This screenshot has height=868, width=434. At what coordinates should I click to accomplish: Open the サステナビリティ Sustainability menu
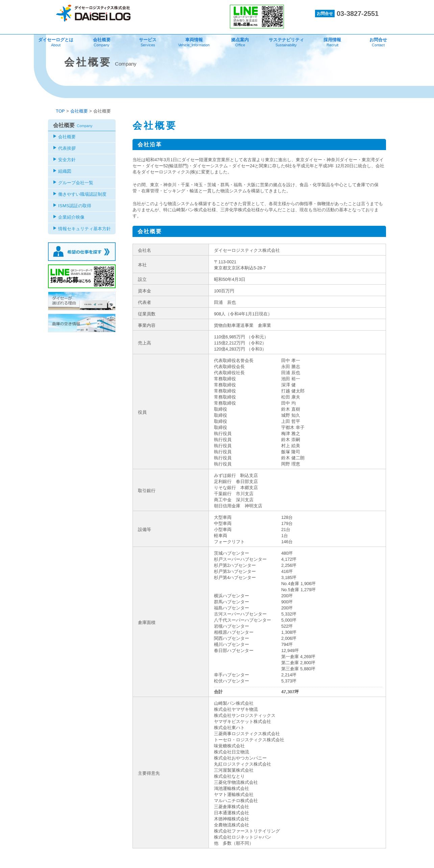click(x=286, y=42)
